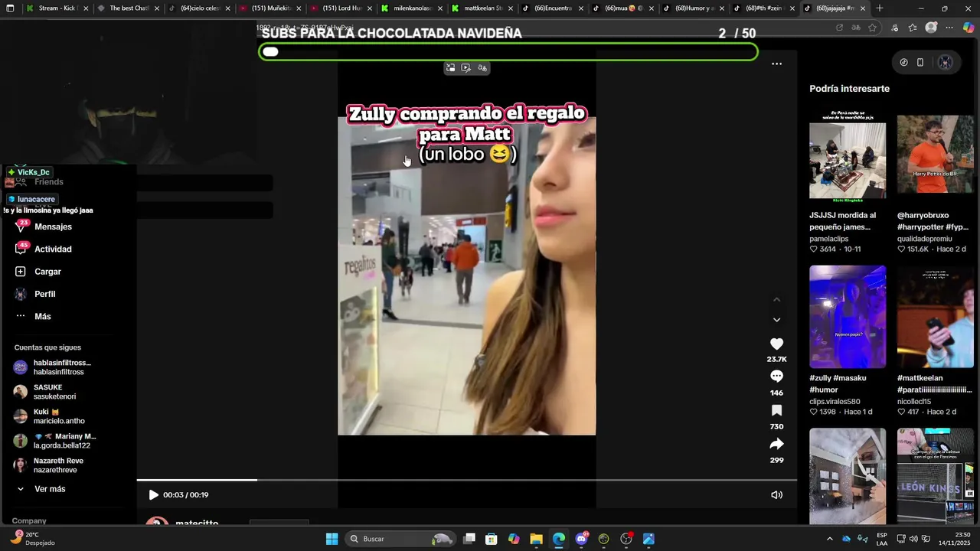The width and height of the screenshot is (980, 551).
Task: Open Task View on taskbar
Action: coord(469,539)
